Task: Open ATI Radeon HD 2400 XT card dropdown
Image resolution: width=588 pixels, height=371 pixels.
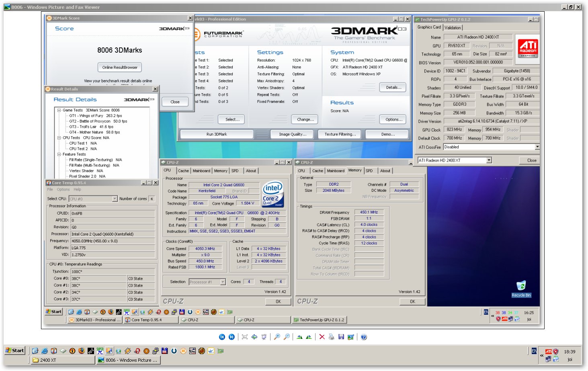Action: 489,160
